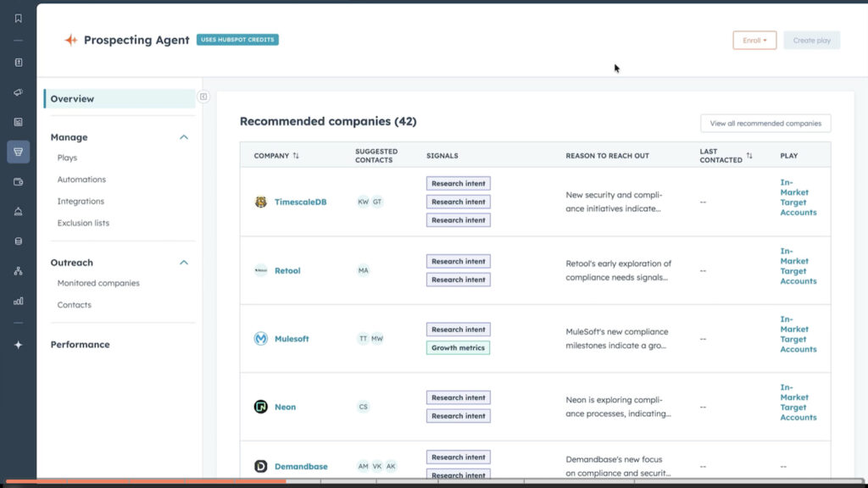Click the video progress bar at bottom
Image resolution: width=868 pixels, height=488 pixels.
(434, 481)
